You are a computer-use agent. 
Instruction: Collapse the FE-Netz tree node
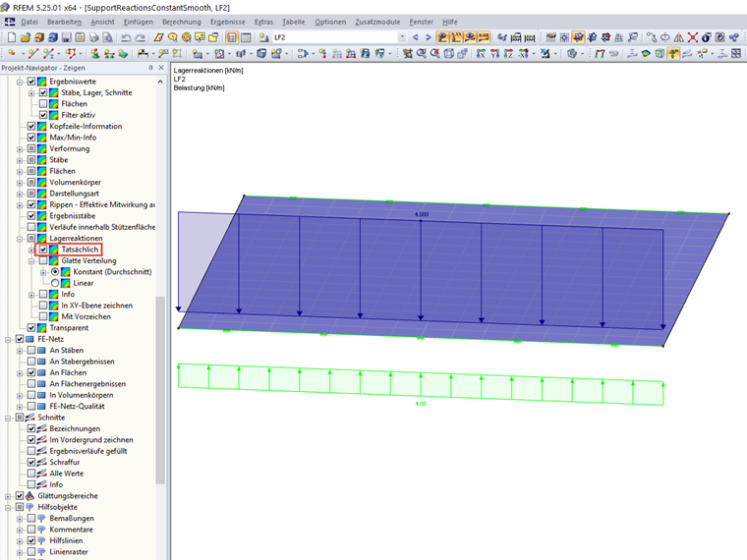coord(8,340)
